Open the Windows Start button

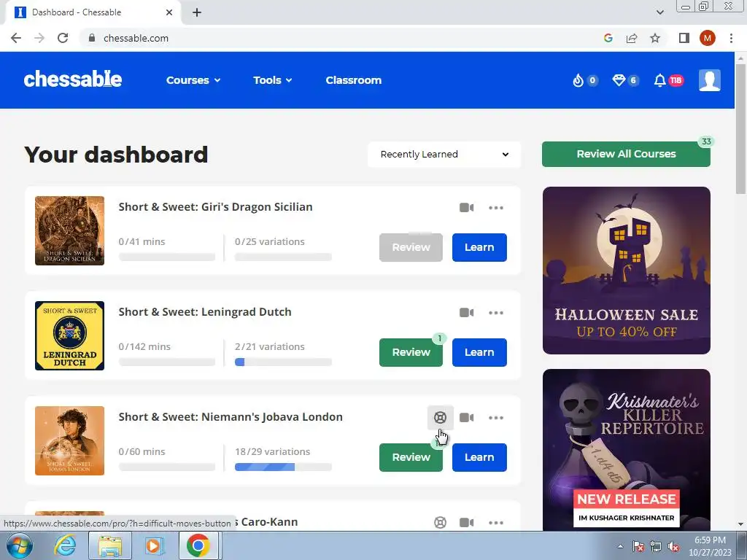(x=19, y=545)
